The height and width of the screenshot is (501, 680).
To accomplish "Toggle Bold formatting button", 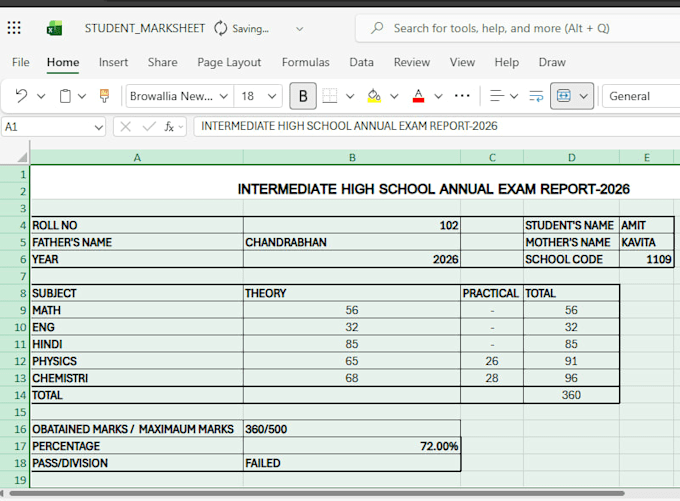I will (303, 96).
